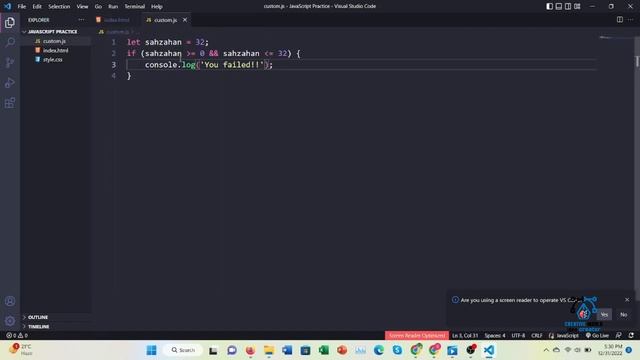Dismiss the screen reader notification
Viewport: 640px width, 360px height.
tap(627, 300)
